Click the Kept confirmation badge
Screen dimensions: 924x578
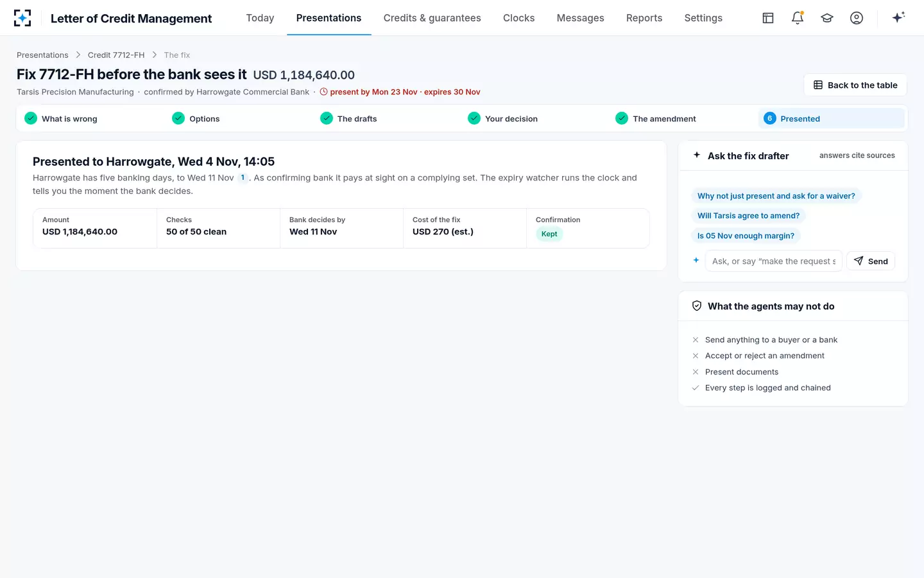(x=549, y=234)
